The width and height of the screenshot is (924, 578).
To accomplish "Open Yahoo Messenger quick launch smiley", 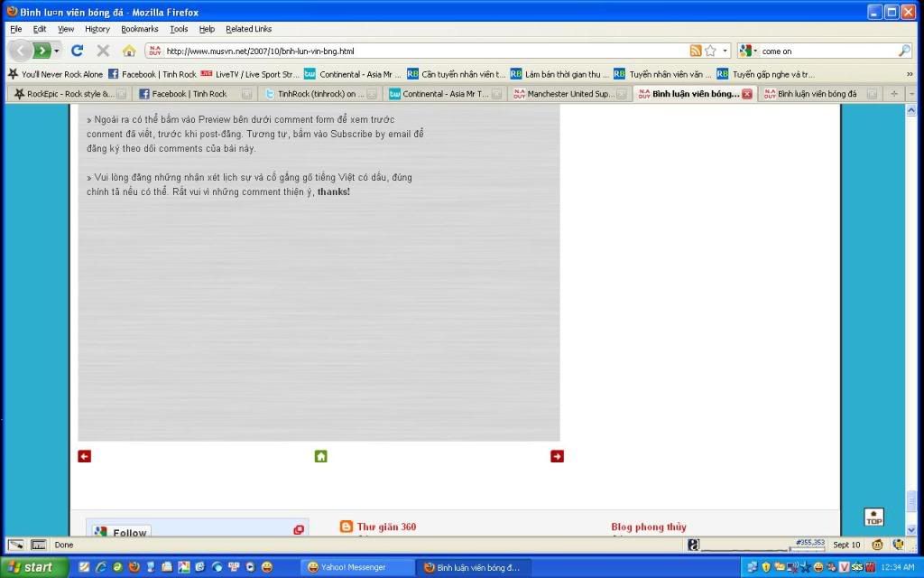I will pyautogui.click(x=267, y=567).
